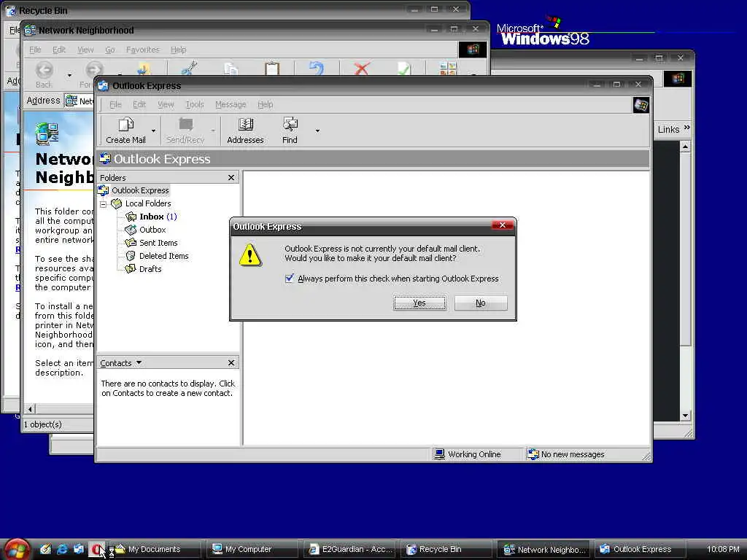Click Yes to make Outlook Express default
The image size is (747, 560).
coord(419,303)
